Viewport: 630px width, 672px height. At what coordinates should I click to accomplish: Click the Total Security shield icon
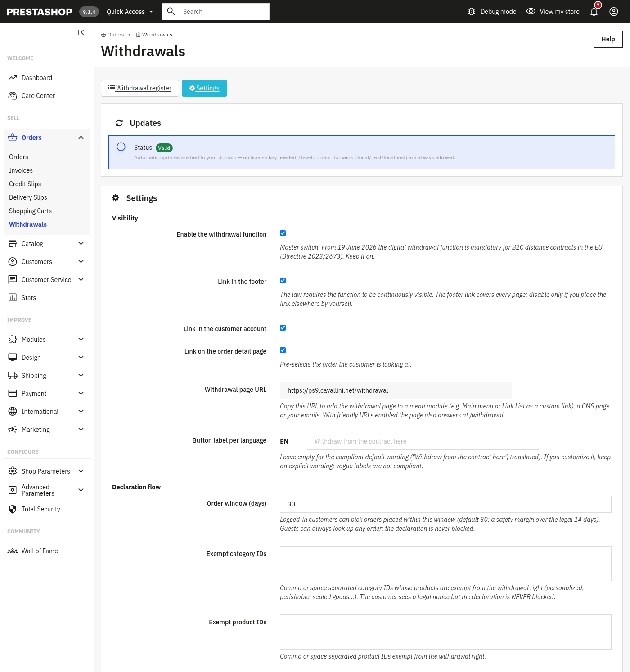(x=13, y=509)
